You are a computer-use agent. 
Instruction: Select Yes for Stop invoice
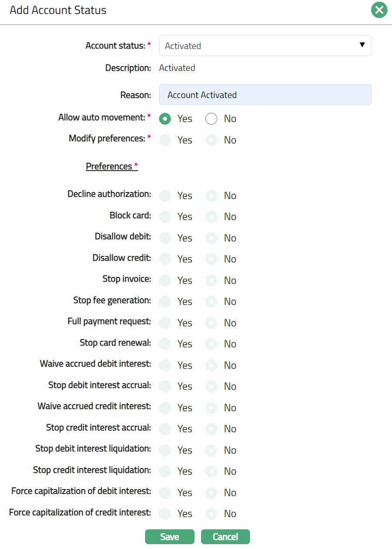click(165, 280)
